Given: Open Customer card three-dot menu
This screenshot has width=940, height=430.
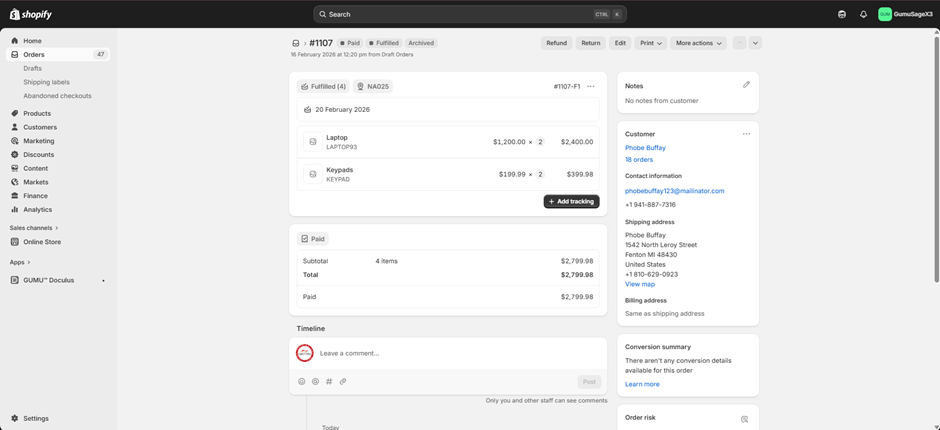Looking at the screenshot, I should point(746,134).
